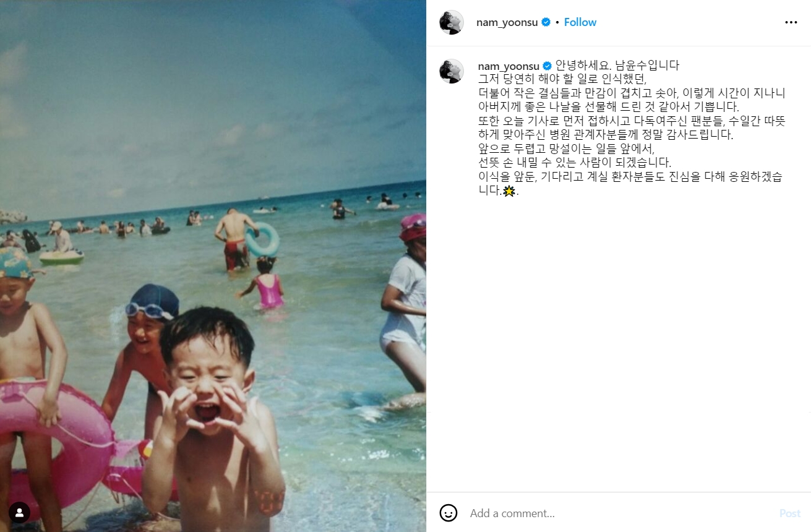Screen dimensions: 811x532
Task: Select the caption line 선뜻 손 내밀 수 있는 사람이 되겠습니다
Action: [x=575, y=162]
